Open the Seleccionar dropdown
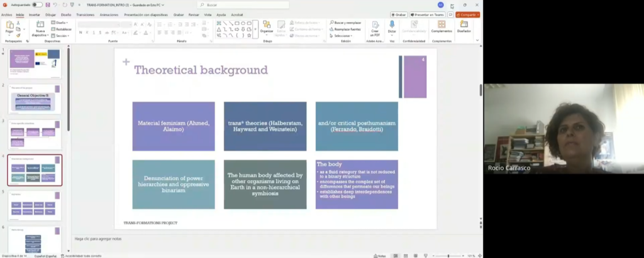 click(343, 36)
